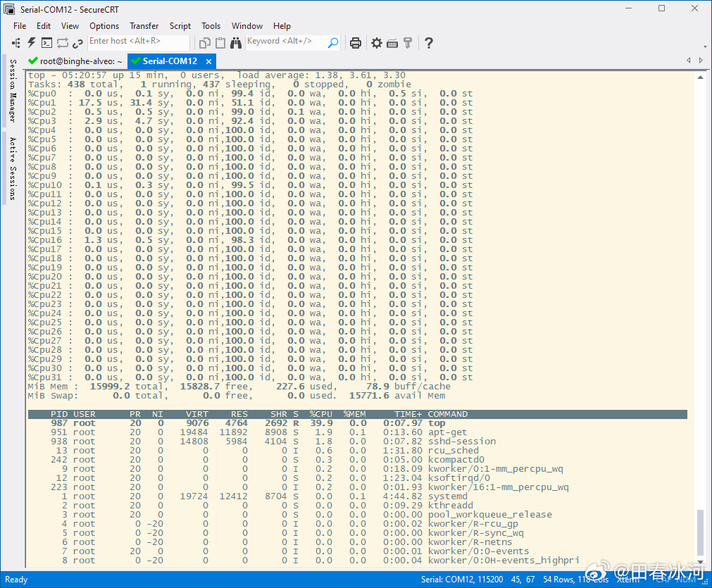Click the Help question mark icon
This screenshot has width=712, height=588.
pyautogui.click(x=428, y=43)
